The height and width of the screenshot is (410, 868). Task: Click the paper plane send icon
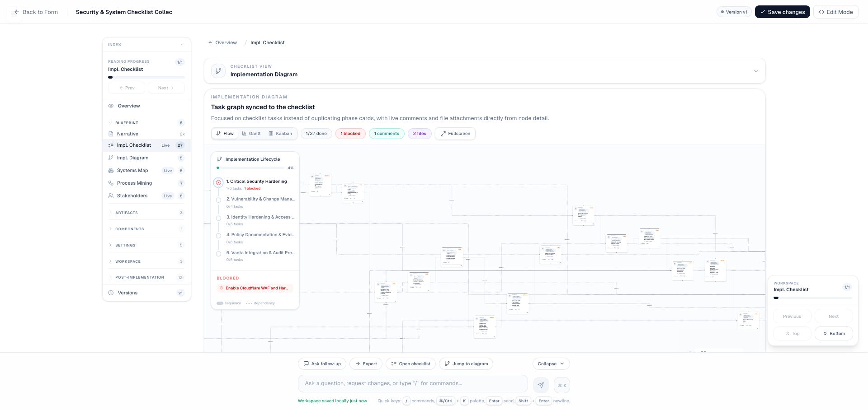pos(541,385)
